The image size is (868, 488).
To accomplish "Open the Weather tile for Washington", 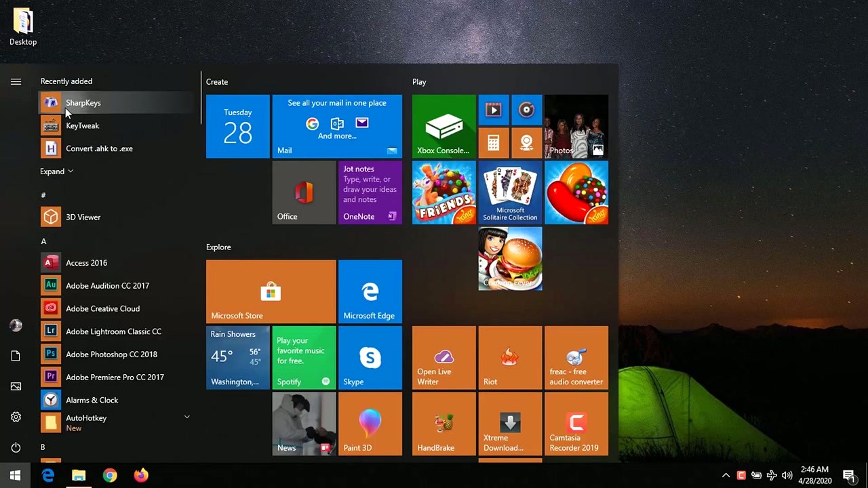I will coord(237,358).
